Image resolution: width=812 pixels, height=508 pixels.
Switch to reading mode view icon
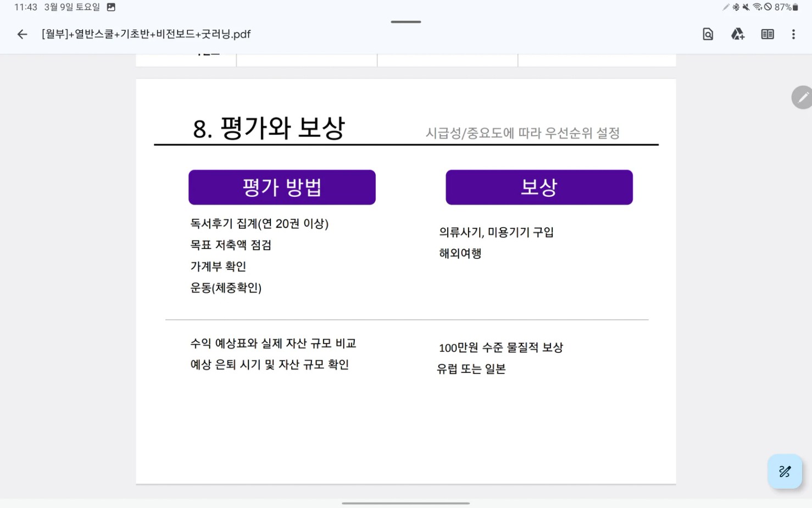pos(767,34)
